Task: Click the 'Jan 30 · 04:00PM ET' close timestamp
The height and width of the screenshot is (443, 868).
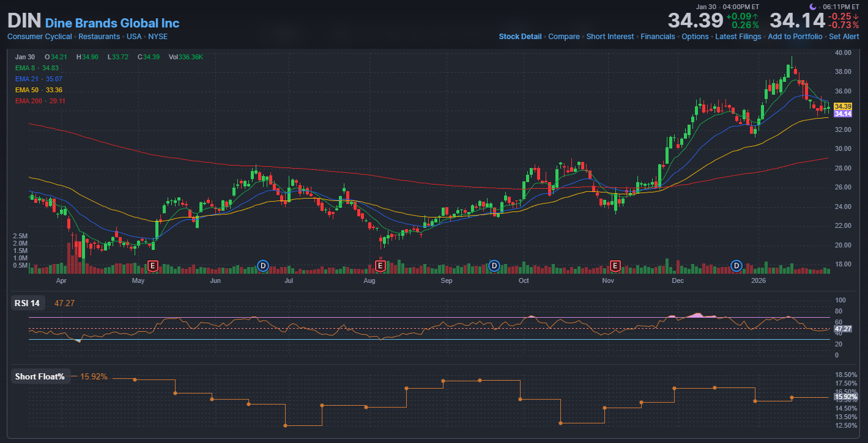Action: click(727, 6)
